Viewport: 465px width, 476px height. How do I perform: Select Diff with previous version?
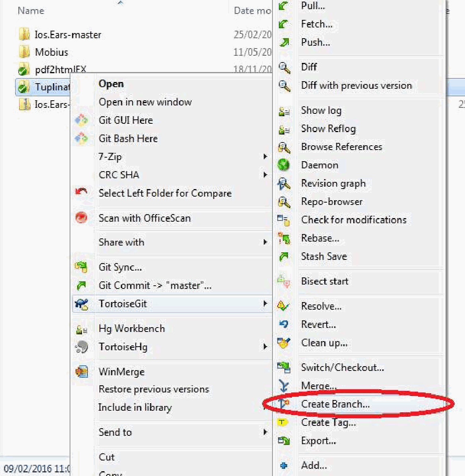[x=356, y=86]
